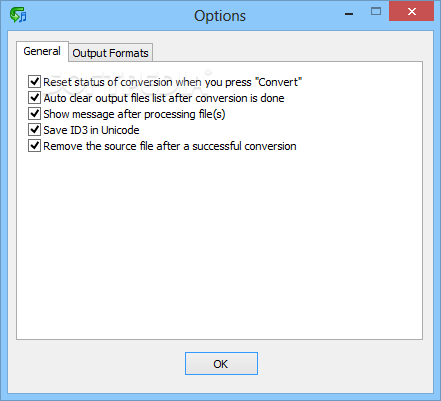Maximize the Options window
441x401 pixels.
(x=376, y=12)
